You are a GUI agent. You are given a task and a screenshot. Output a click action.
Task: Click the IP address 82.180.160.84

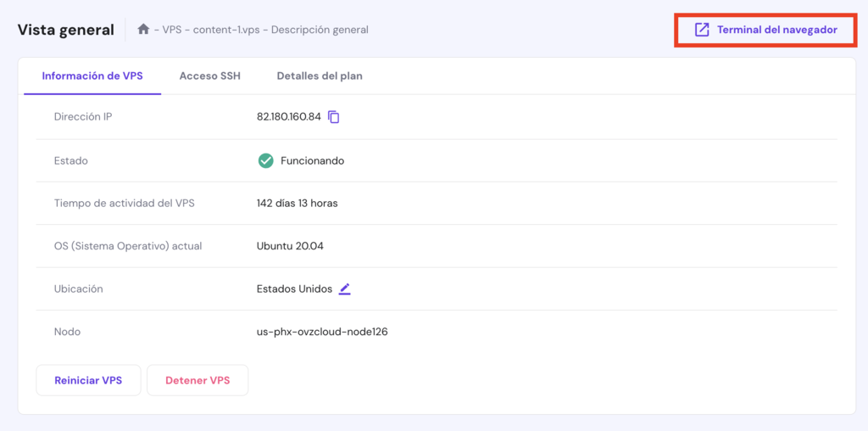[x=288, y=117]
